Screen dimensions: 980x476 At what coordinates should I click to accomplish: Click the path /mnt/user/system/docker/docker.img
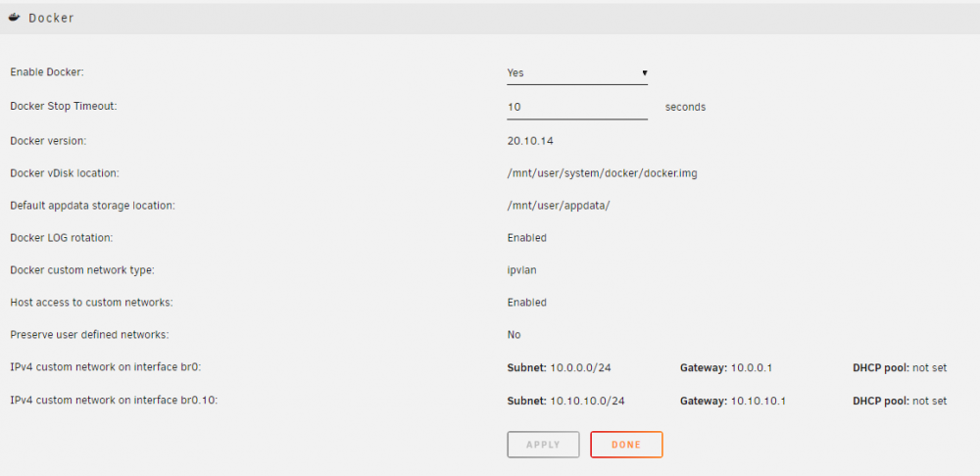pos(602,173)
